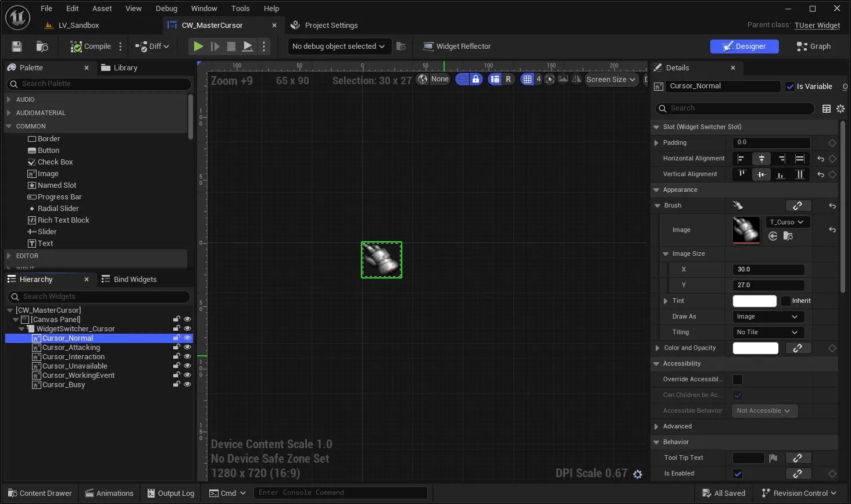Toggle the layout lock icon in the viewport
This screenshot has width=851, height=504.
point(475,80)
